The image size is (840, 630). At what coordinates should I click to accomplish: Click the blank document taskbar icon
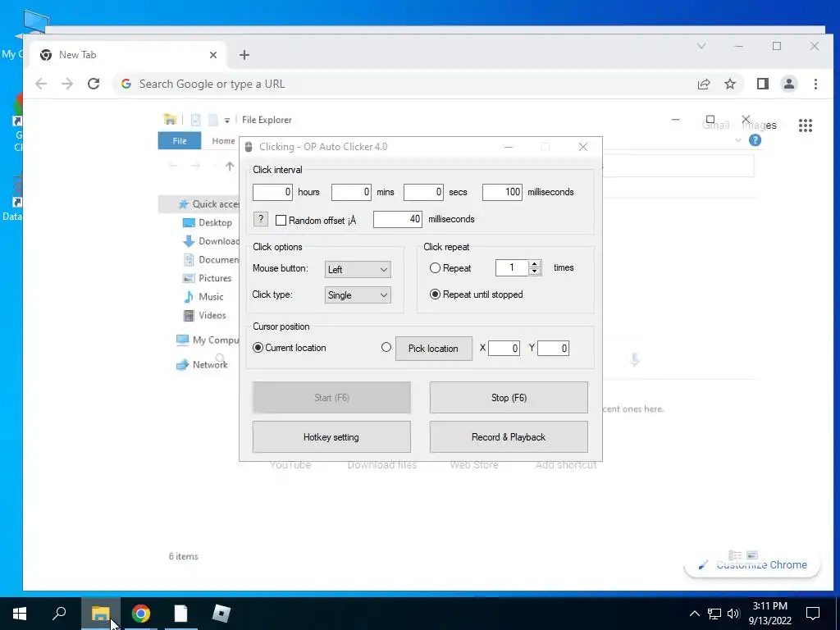pos(181,614)
